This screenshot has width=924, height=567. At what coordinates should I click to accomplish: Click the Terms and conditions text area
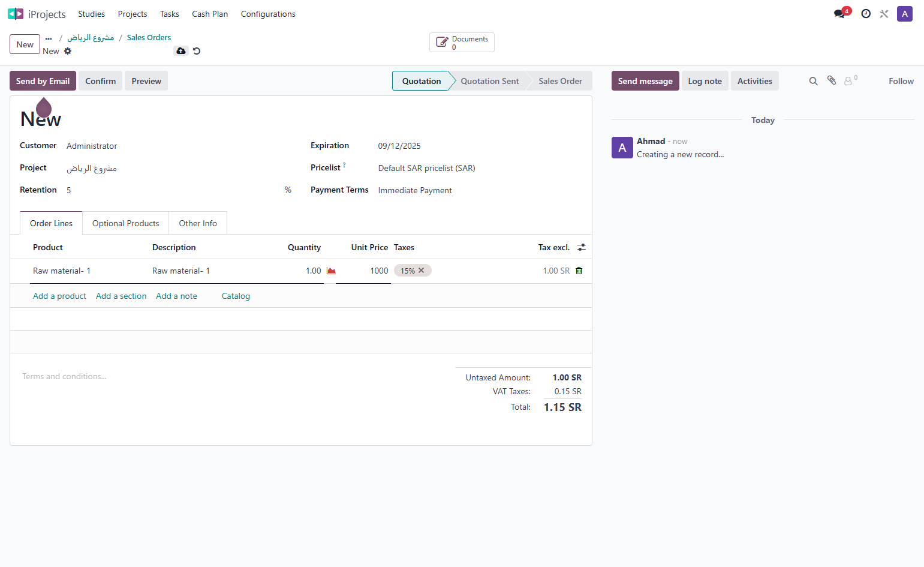click(233, 376)
